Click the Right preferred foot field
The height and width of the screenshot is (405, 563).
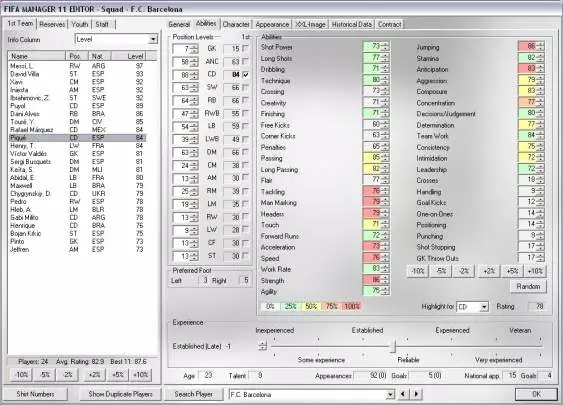(x=244, y=280)
